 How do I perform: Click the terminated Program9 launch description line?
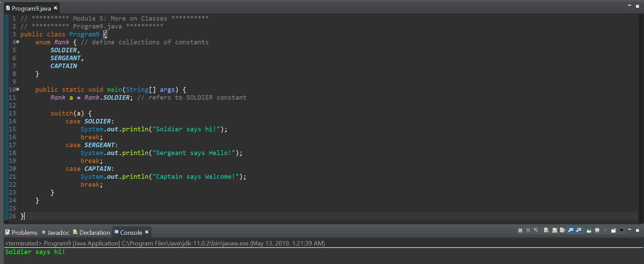[165, 243]
